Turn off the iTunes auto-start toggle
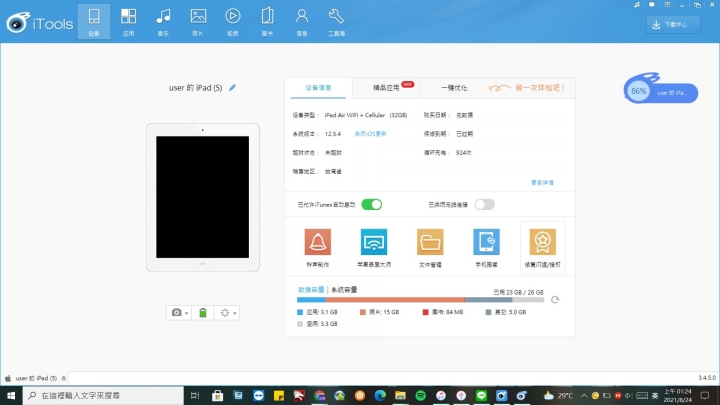The image size is (720, 405). [371, 204]
